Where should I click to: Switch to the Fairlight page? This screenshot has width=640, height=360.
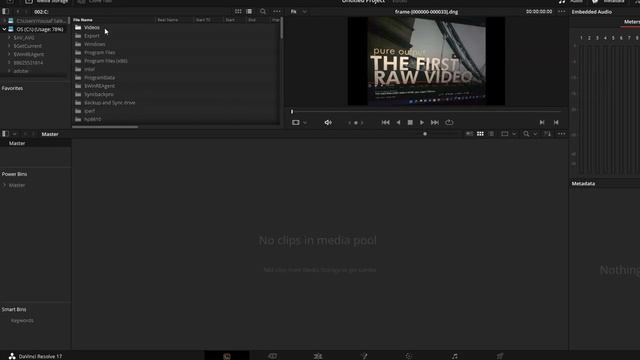(454, 356)
